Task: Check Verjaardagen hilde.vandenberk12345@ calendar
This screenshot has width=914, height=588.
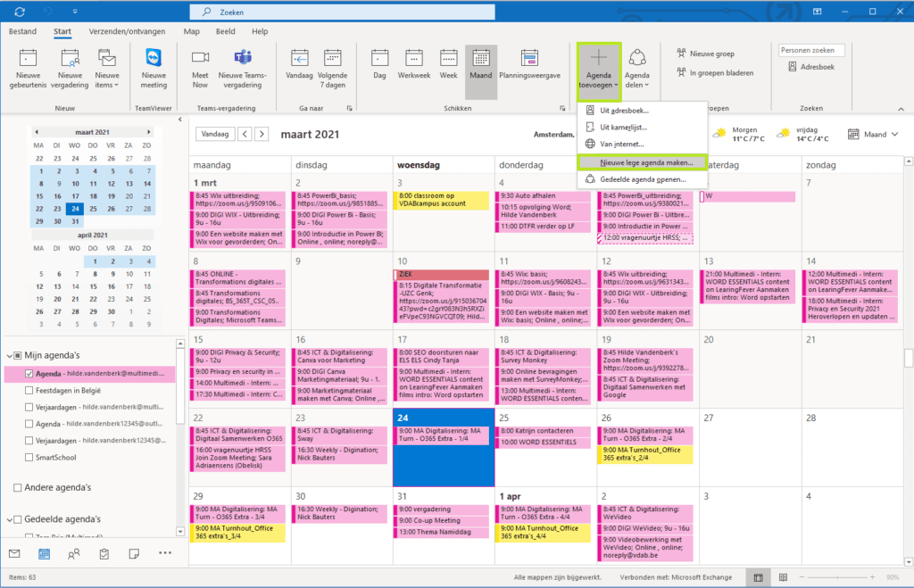Action: 29,441
